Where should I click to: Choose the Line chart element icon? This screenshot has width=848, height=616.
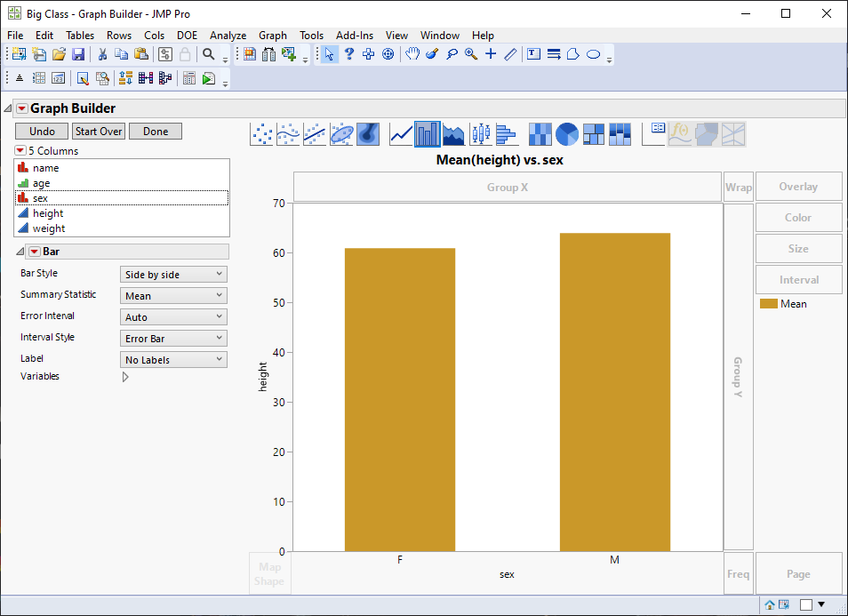(x=402, y=134)
